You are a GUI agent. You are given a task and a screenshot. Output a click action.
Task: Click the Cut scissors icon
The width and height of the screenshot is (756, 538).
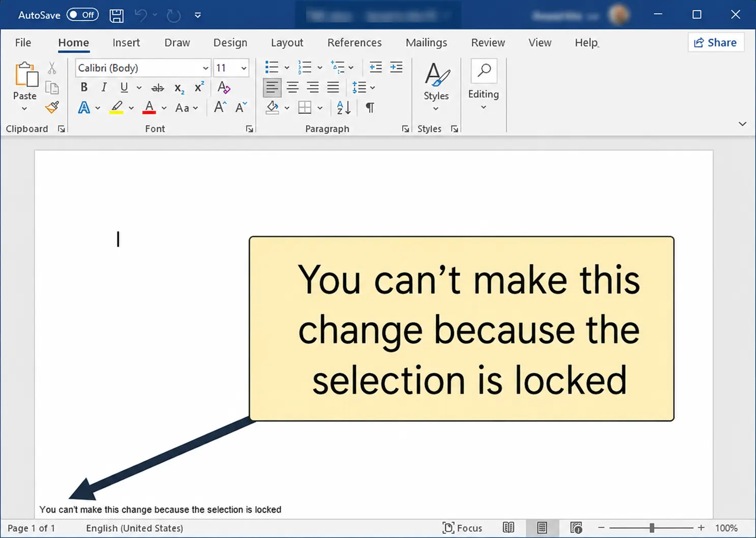[52, 68]
